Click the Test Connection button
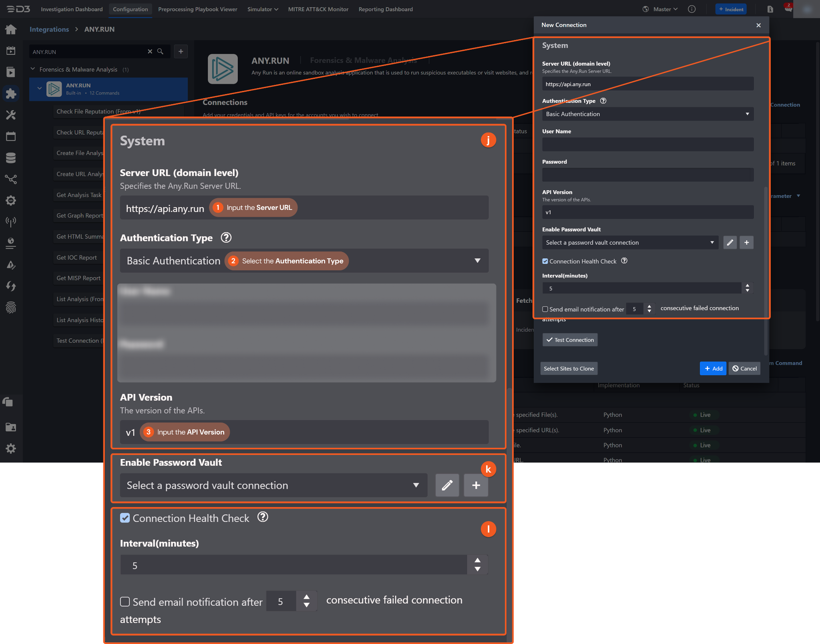 (570, 340)
